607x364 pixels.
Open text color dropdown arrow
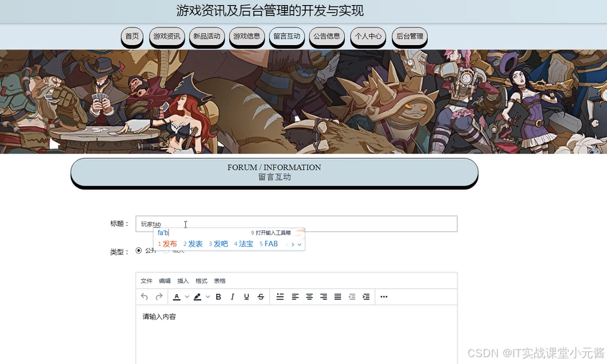pyautogui.click(x=187, y=297)
